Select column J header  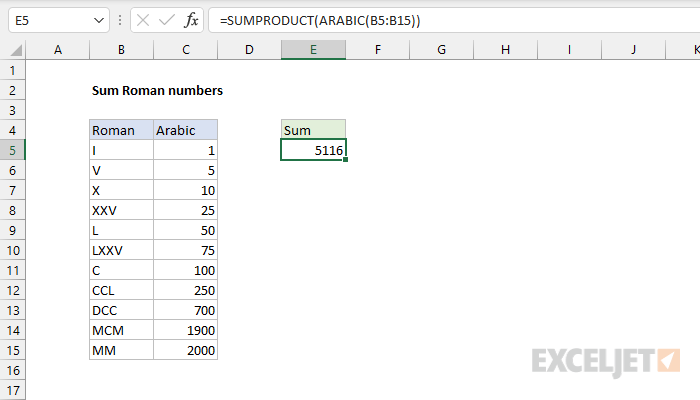pos(633,50)
